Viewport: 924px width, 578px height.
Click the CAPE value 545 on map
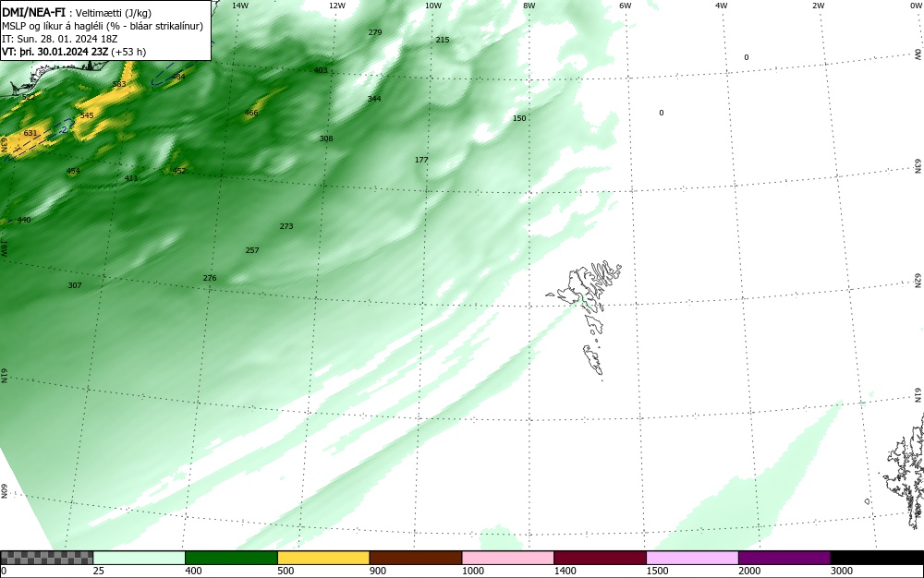(x=87, y=115)
